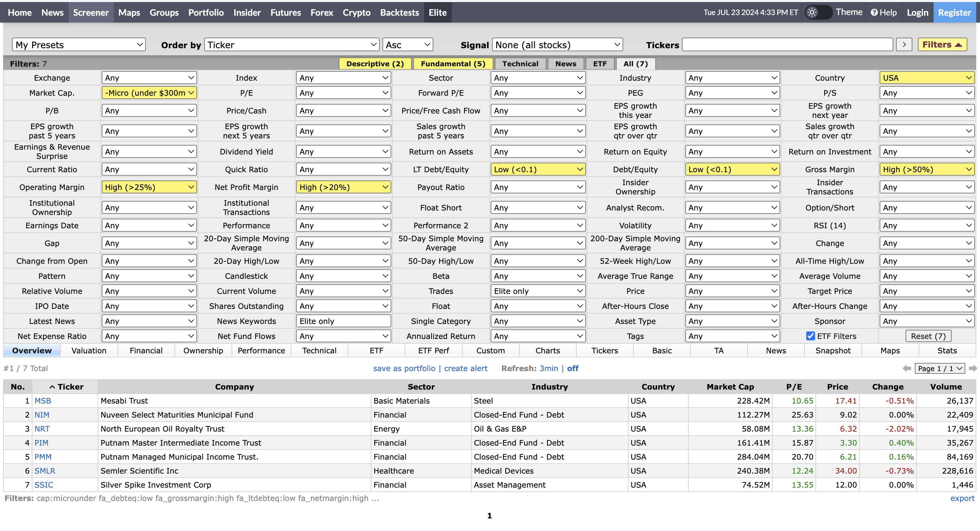Open the Country USA dropdown
This screenshot has width=980, height=531.
[x=927, y=78]
